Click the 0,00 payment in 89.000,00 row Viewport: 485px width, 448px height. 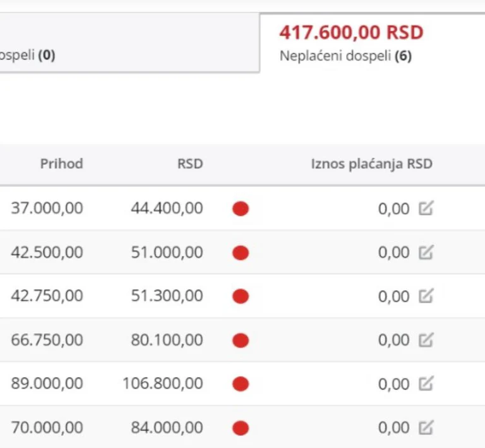click(393, 384)
